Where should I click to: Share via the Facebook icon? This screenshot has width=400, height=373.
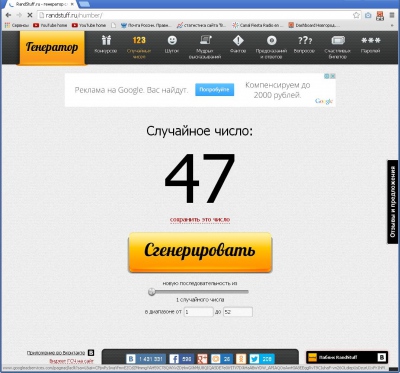pos(174,359)
